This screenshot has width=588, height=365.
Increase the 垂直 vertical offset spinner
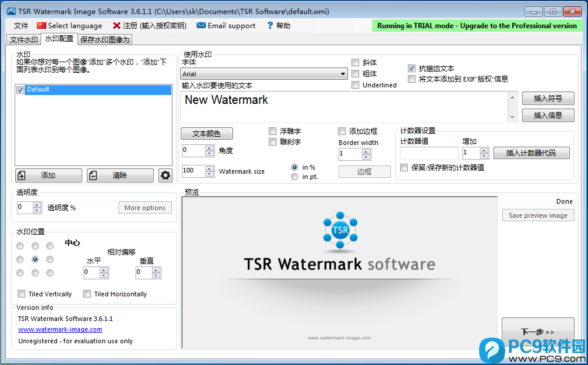click(x=156, y=271)
